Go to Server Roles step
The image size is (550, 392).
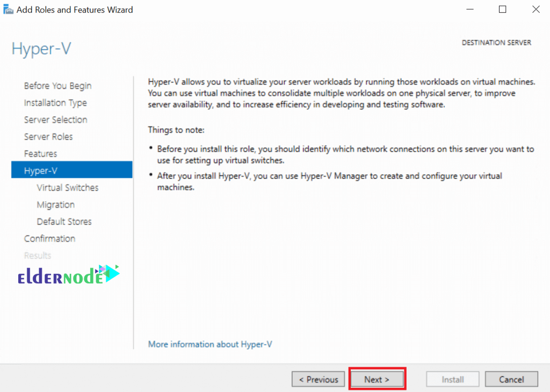click(x=48, y=136)
